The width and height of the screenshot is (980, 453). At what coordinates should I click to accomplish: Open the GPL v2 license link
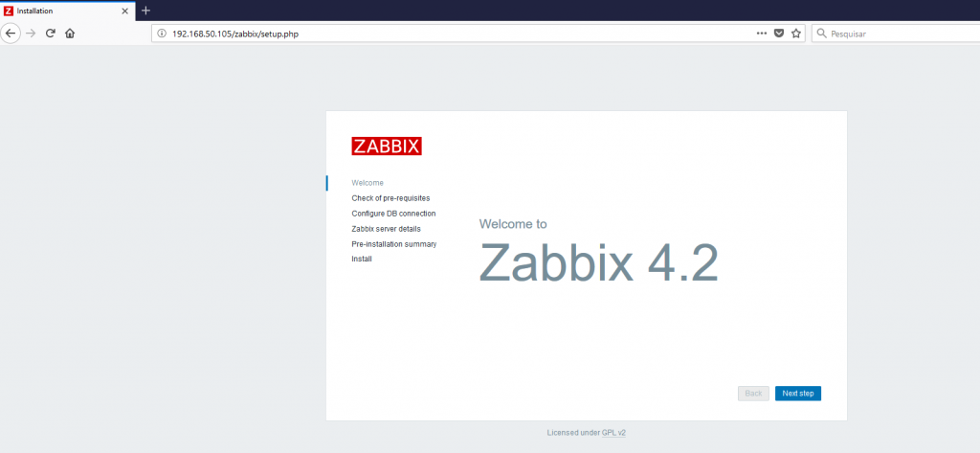[613, 432]
